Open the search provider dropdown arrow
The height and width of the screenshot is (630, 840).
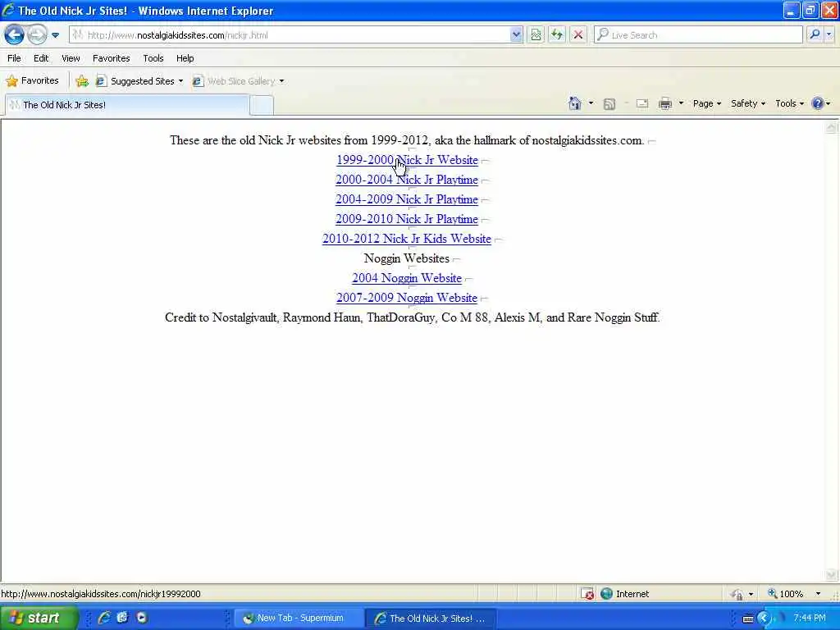[829, 34]
